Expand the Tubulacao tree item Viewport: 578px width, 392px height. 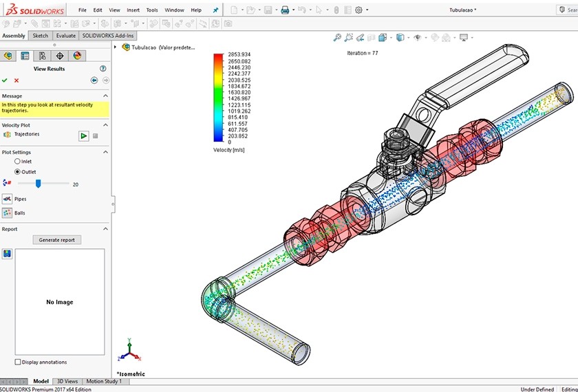coord(116,47)
